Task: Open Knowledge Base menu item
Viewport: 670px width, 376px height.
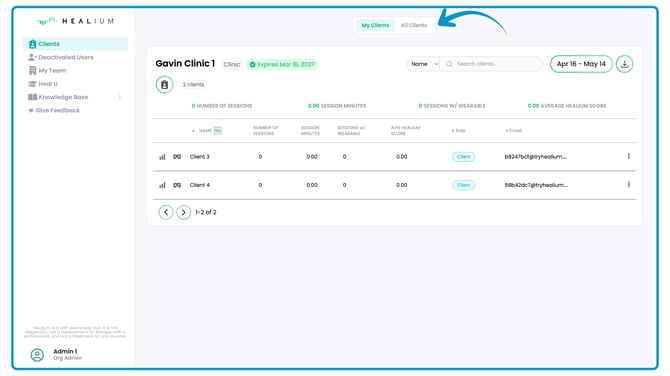Action: [58, 97]
